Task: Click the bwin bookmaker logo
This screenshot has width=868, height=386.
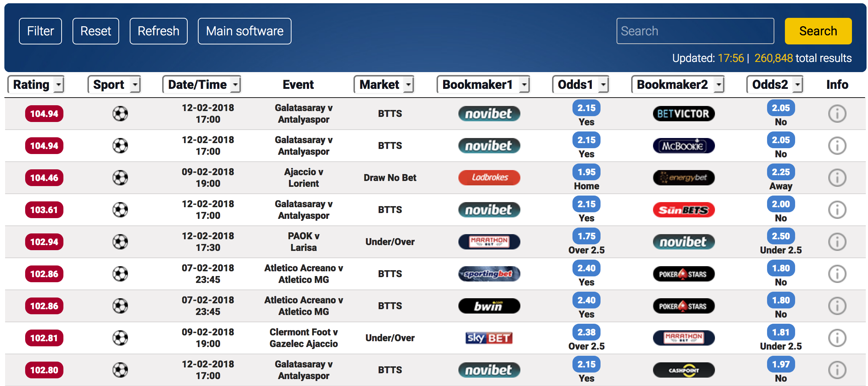Action: click(489, 306)
